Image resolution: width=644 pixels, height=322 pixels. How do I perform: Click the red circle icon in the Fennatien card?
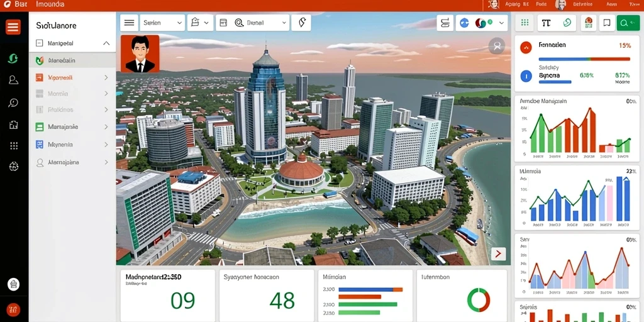pos(526,48)
